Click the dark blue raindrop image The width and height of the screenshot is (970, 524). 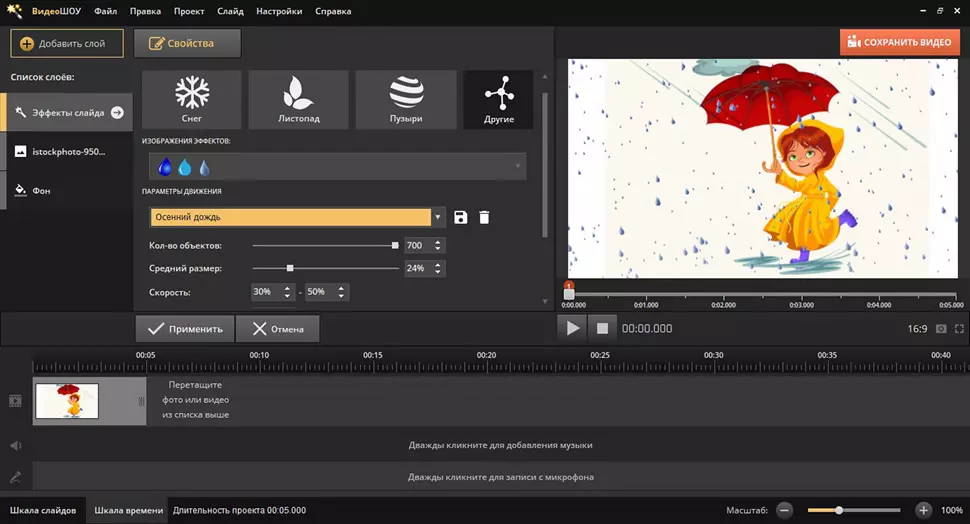[165, 167]
